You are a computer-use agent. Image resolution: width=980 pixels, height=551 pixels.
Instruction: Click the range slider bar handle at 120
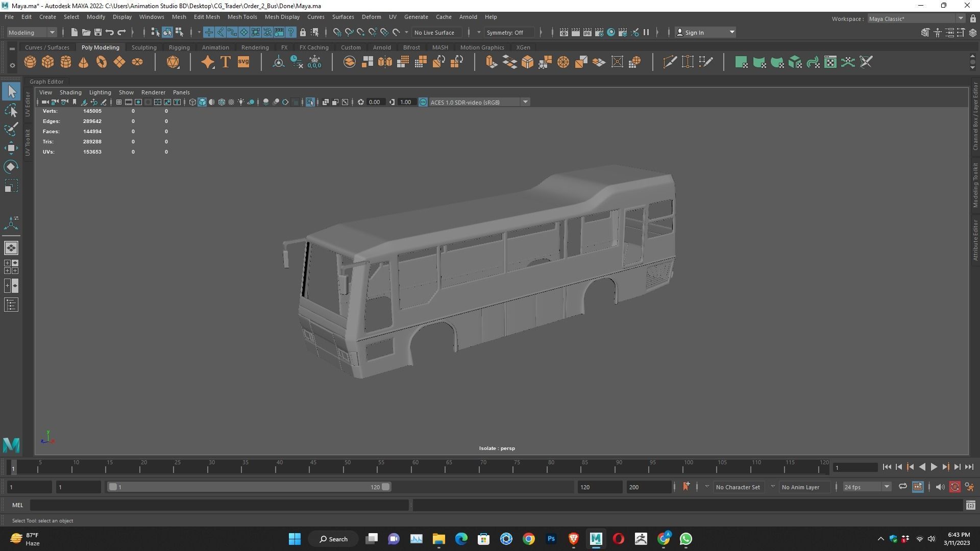pos(386,487)
